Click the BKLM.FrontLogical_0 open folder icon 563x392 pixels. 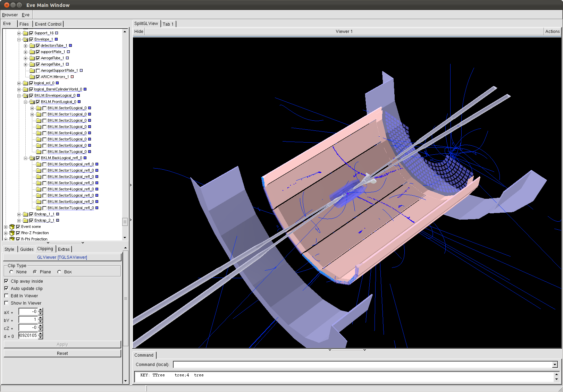coord(32,102)
